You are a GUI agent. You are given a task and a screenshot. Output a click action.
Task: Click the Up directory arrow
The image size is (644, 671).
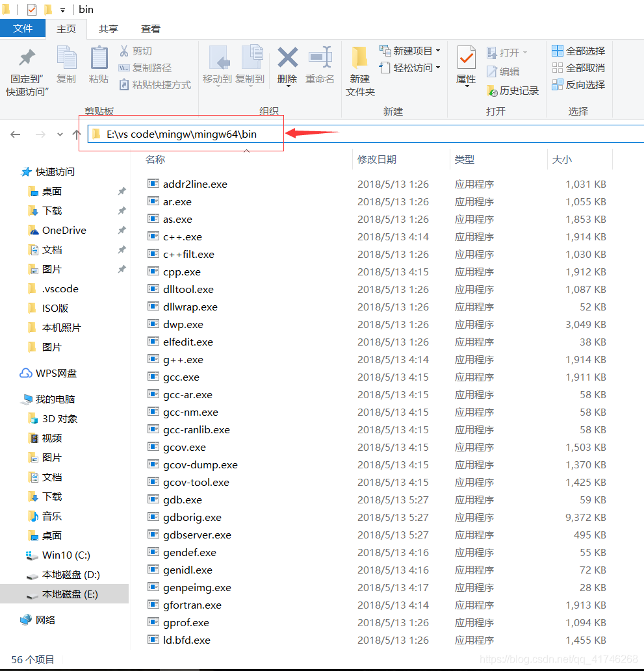(77, 134)
